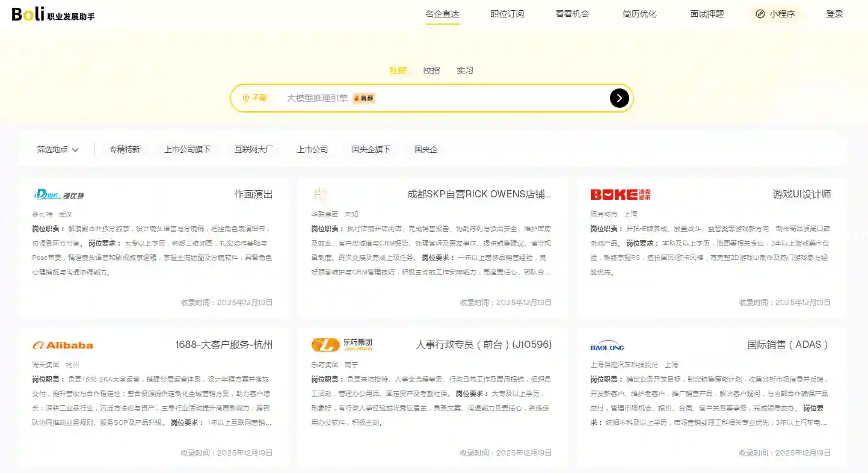The image size is (868, 473).
Task: Toggle the 专精特新 filter tag
Action: click(x=125, y=149)
